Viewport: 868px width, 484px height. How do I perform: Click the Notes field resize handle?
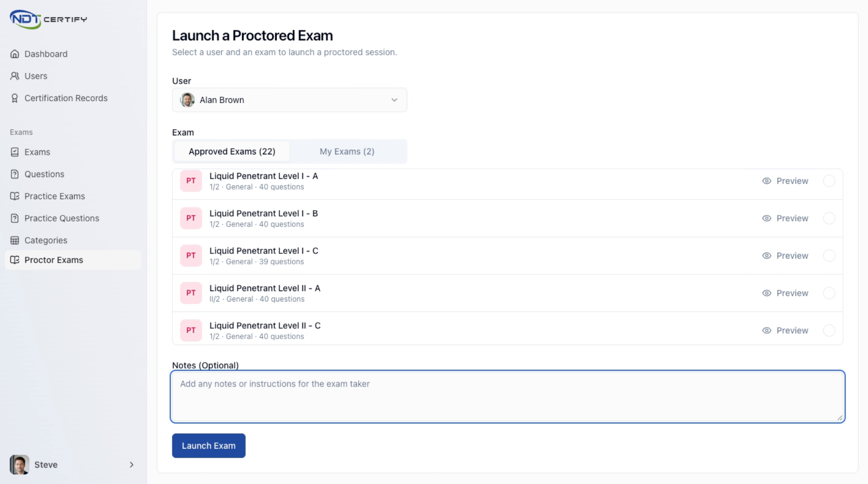pos(840,418)
